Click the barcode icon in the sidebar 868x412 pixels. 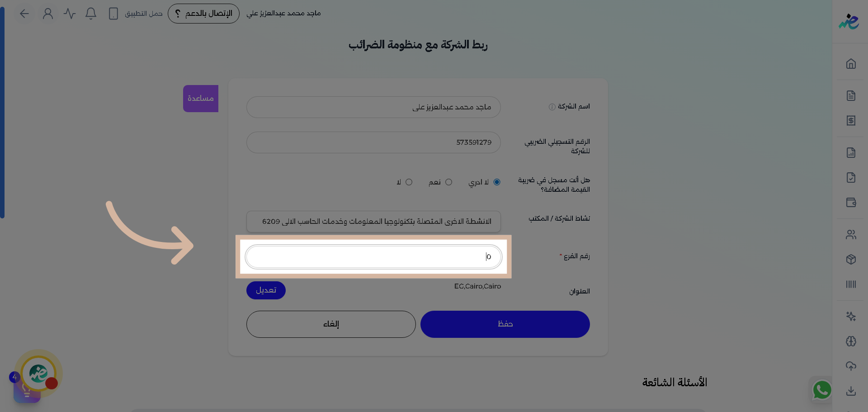(851, 284)
